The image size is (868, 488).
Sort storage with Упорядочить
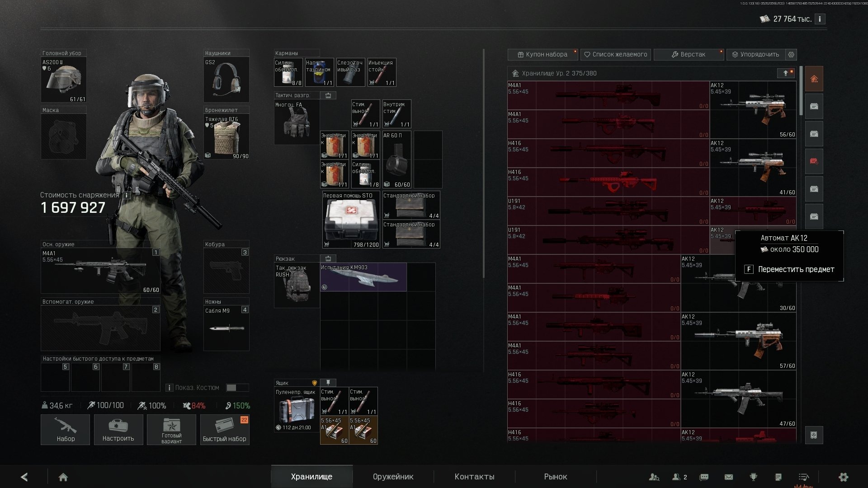[756, 54]
